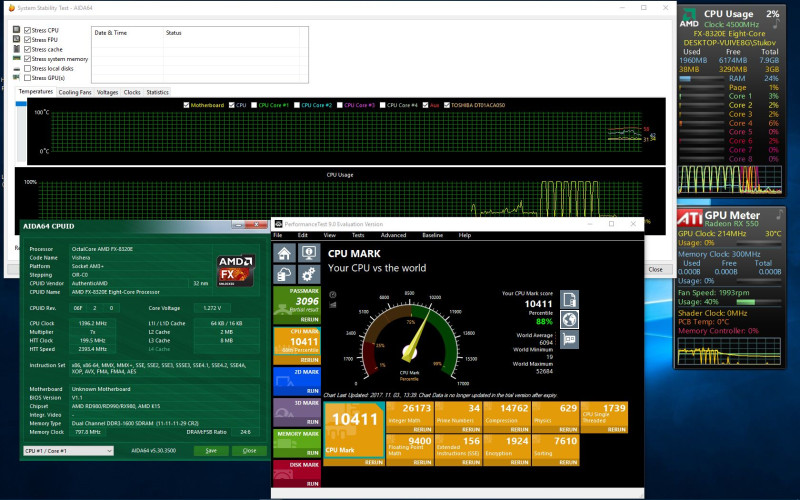The width and height of the screenshot is (800, 500).
Task: Click the blue vertical slider beside the temperature graph
Action: pos(21,104)
